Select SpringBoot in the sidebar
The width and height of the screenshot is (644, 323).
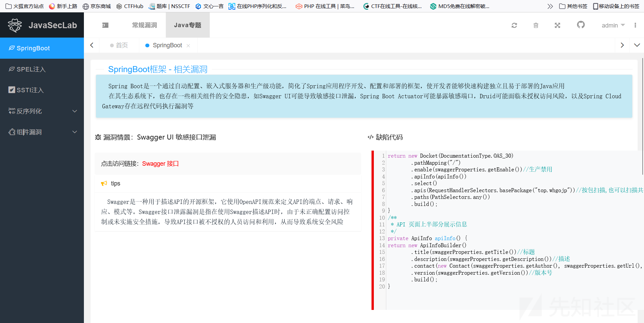coord(42,48)
